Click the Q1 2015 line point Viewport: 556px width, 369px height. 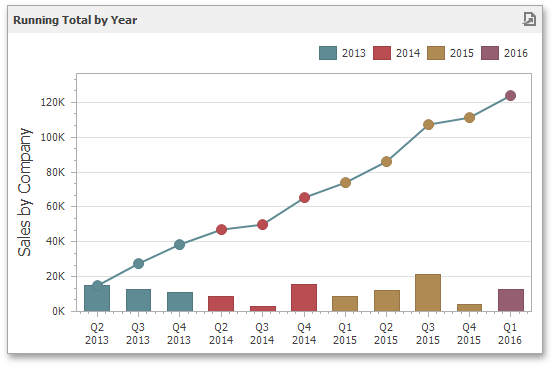345,183
